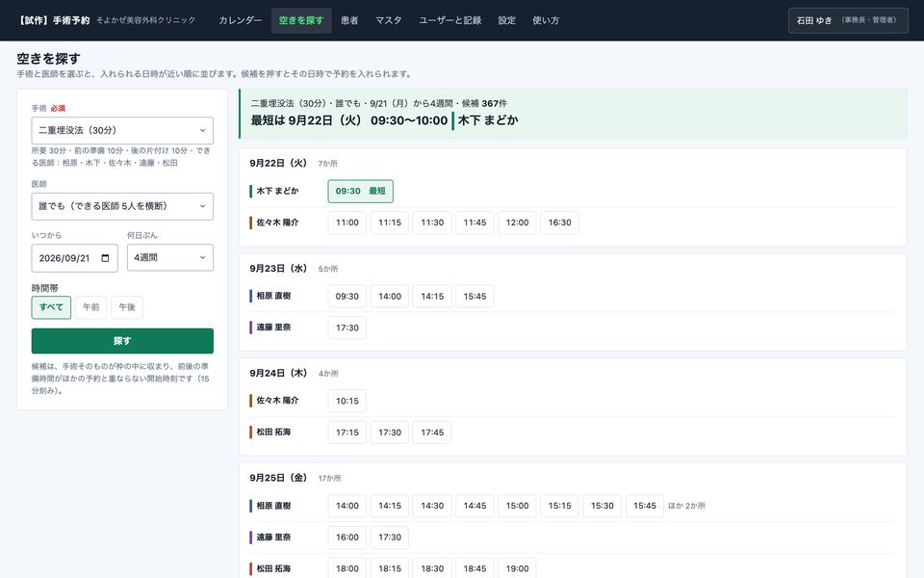Pick 17:15 slot for 松田 拓海

coord(347,433)
